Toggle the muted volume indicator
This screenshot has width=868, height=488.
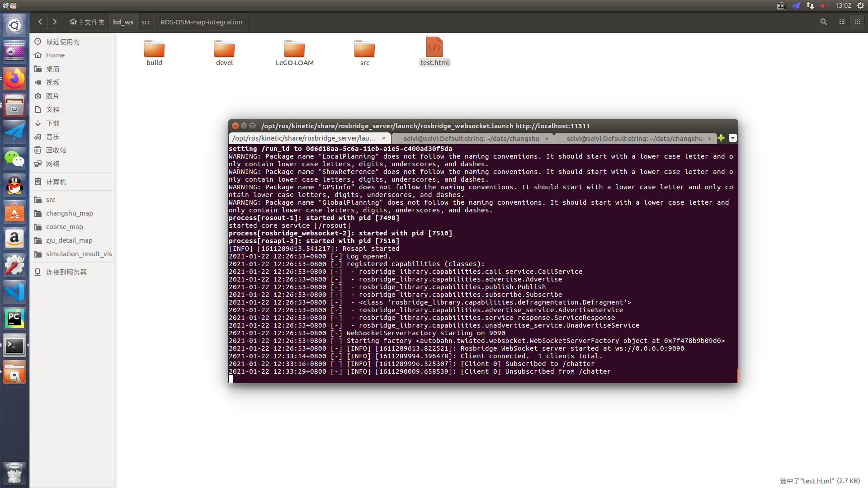pos(824,5)
